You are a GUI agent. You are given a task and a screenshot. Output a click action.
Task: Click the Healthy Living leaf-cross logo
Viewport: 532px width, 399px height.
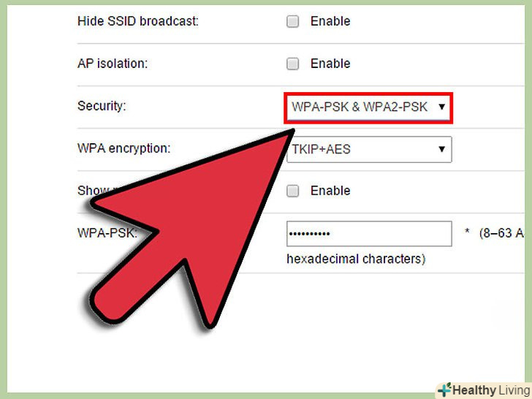[x=445, y=390]
